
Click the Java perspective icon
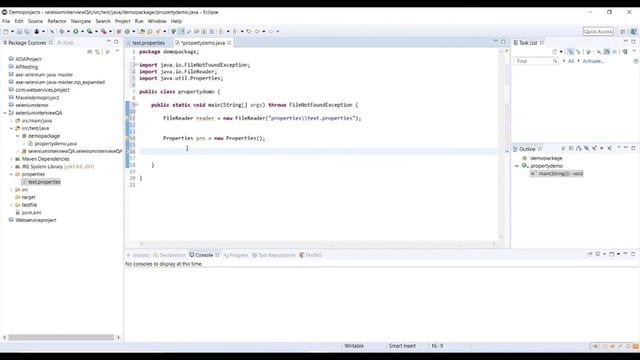[633, 31]
